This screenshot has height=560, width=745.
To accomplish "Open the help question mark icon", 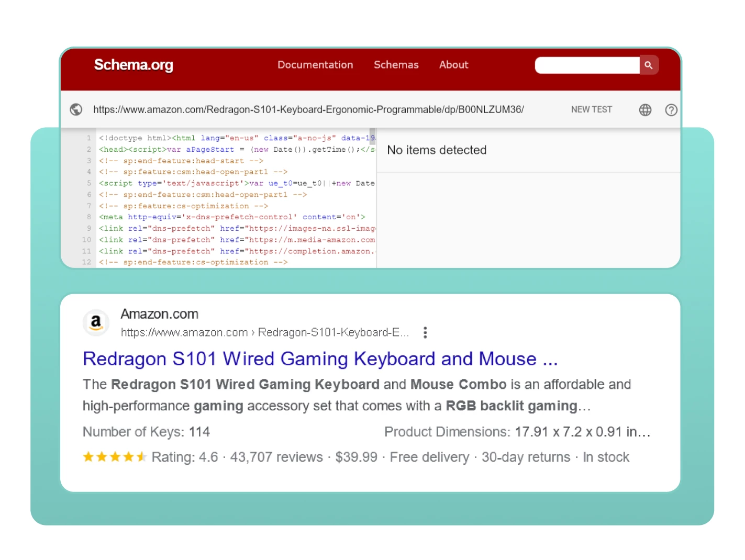I will point(671,110).
